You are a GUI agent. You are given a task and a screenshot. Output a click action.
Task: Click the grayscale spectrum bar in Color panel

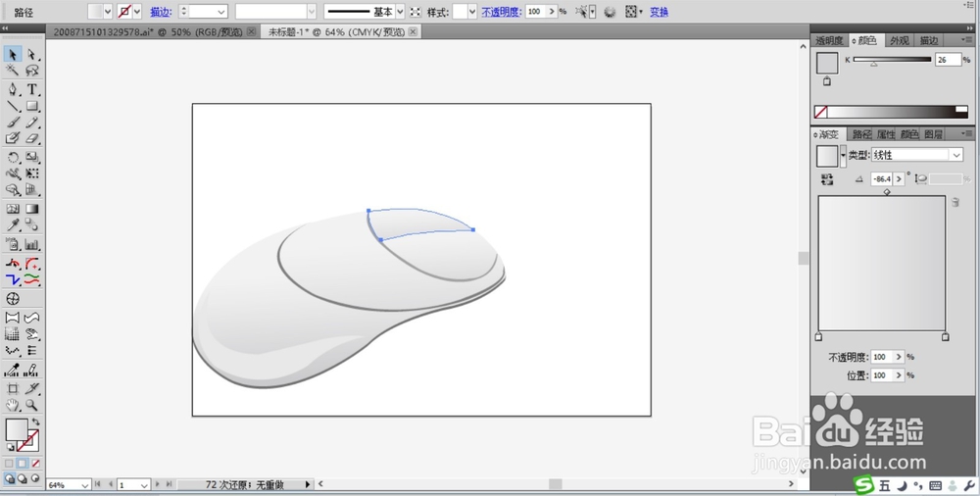(892, 112)
